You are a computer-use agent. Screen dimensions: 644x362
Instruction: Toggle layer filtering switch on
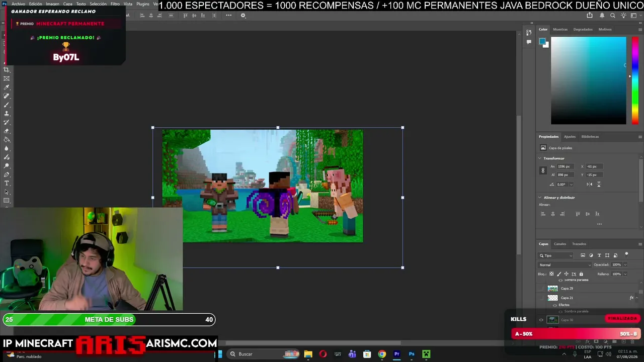pyautogui.click(x=626, y=254)
